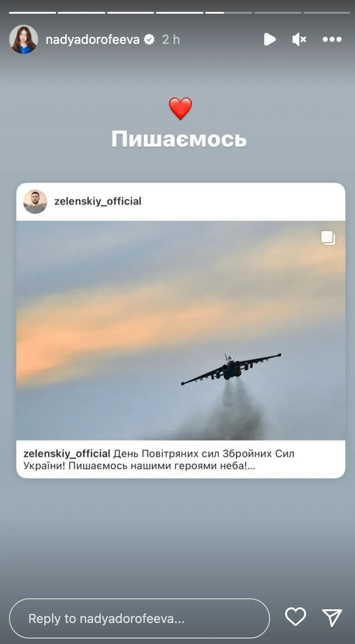Click the Пишаємось text overlay
This screenshot has height=644, width=355.
click(179, 139)
